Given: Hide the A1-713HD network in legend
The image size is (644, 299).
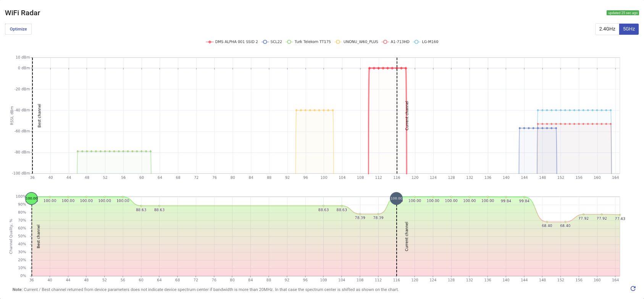Looking at the screenshot, I should point(396,42).
